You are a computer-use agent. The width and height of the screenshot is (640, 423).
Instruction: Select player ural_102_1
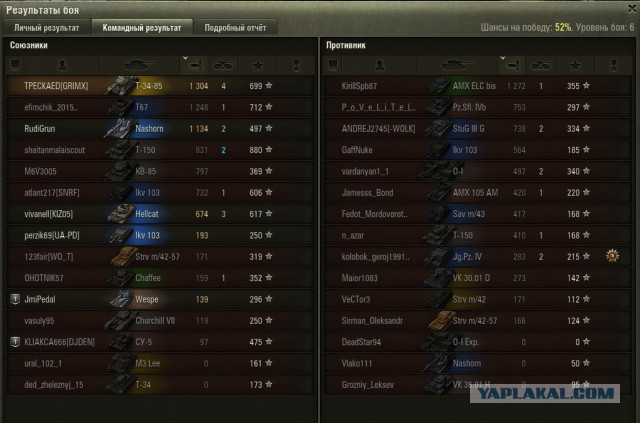point(43,363)
